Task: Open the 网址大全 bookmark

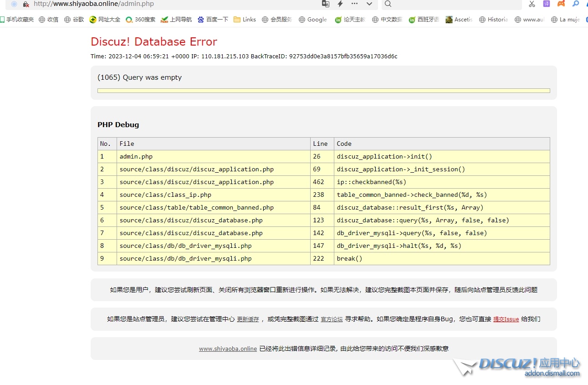Action: coord(105,20)
